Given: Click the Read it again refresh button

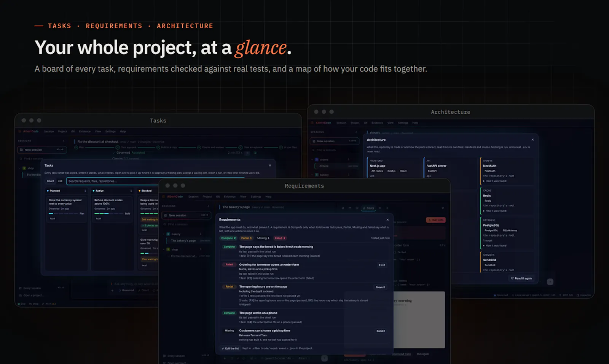Looking at the screenshot, I should (x=521, y=278).
